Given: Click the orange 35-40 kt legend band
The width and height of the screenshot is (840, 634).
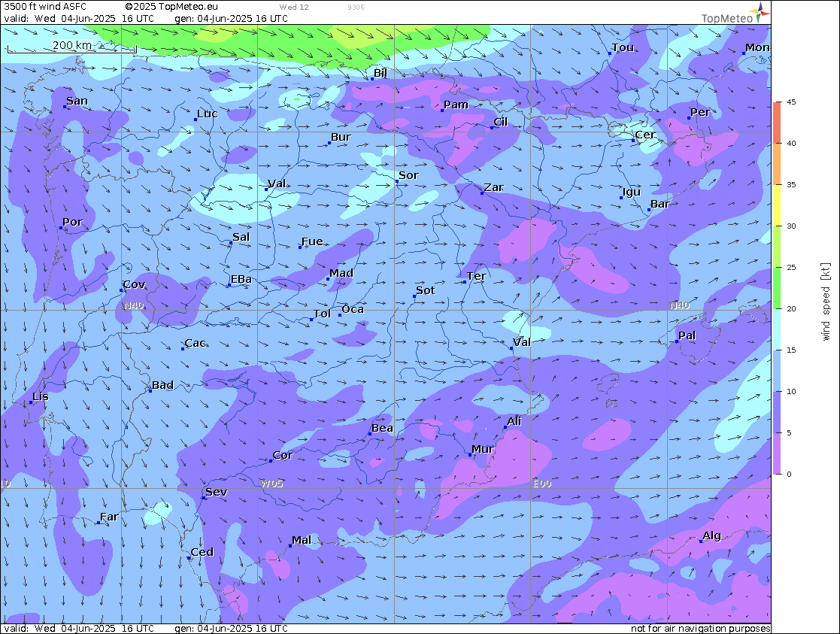Looking at the screenshot, I should coord(777,163).
